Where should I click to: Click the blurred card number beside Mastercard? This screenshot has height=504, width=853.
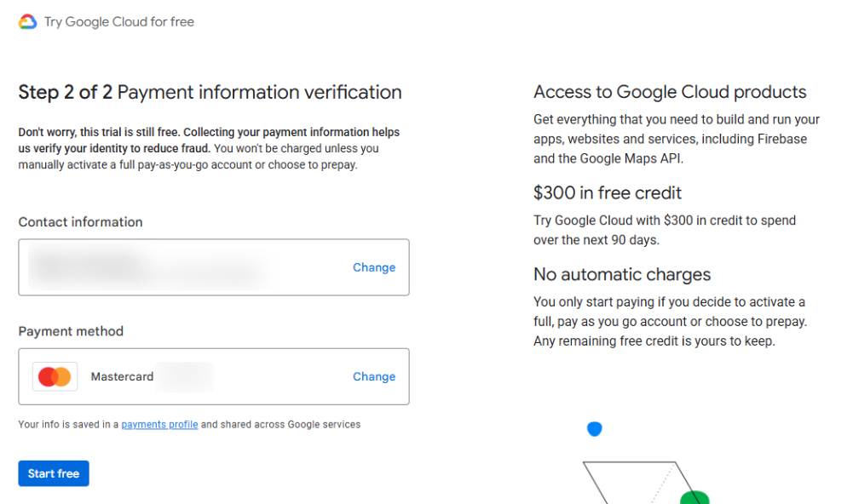click(x=185, y=376)
